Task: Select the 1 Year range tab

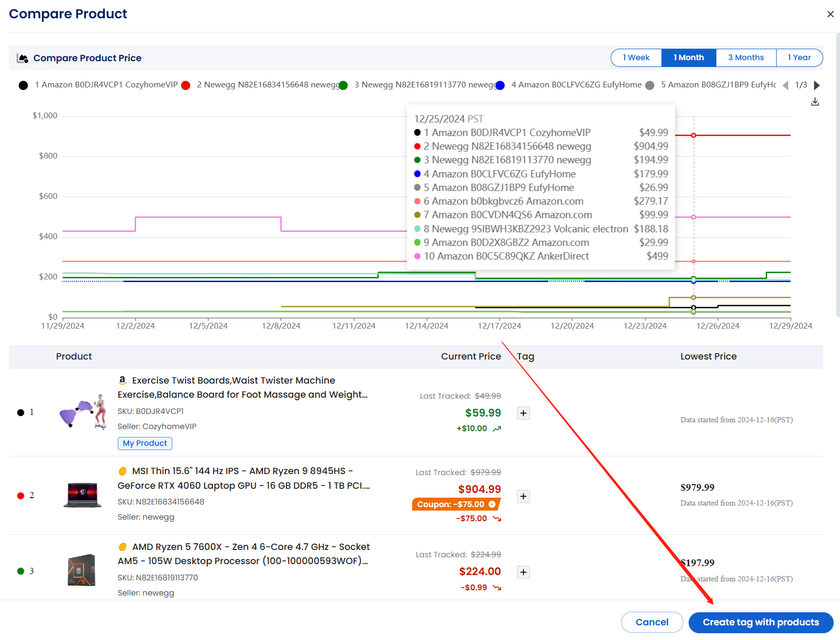Action: (x=799, y=58)
